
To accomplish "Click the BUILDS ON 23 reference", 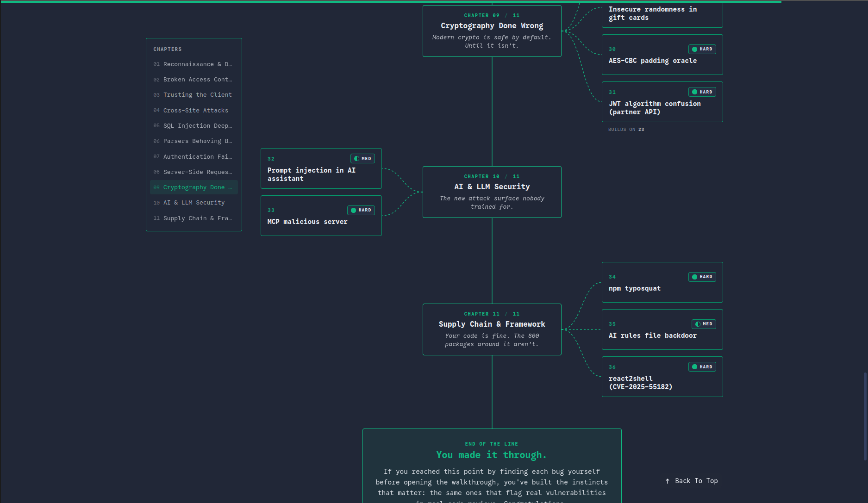I will pos(626,130).
